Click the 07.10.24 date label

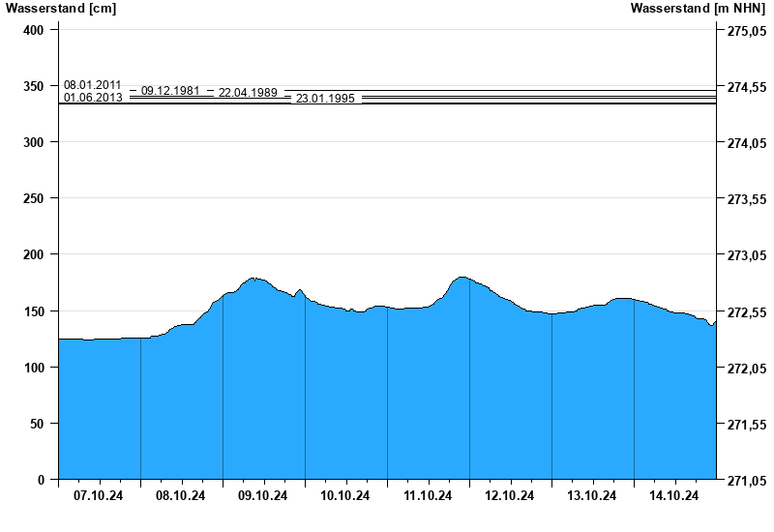click(99, 496)
